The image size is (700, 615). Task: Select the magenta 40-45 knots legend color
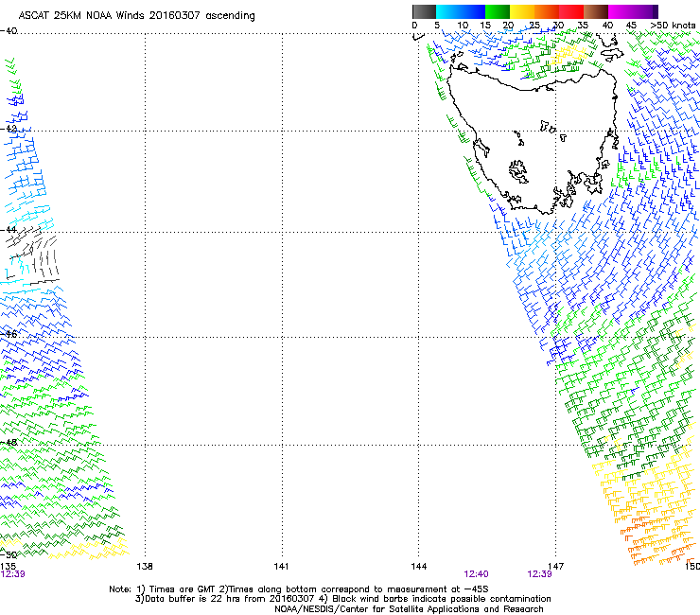(621, 11)
